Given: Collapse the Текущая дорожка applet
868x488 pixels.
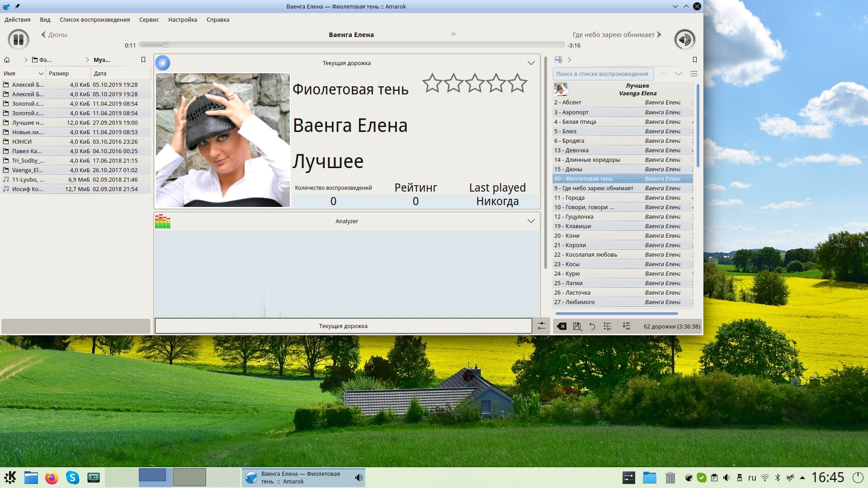Looking at the screenshot, I should [531, 63].
